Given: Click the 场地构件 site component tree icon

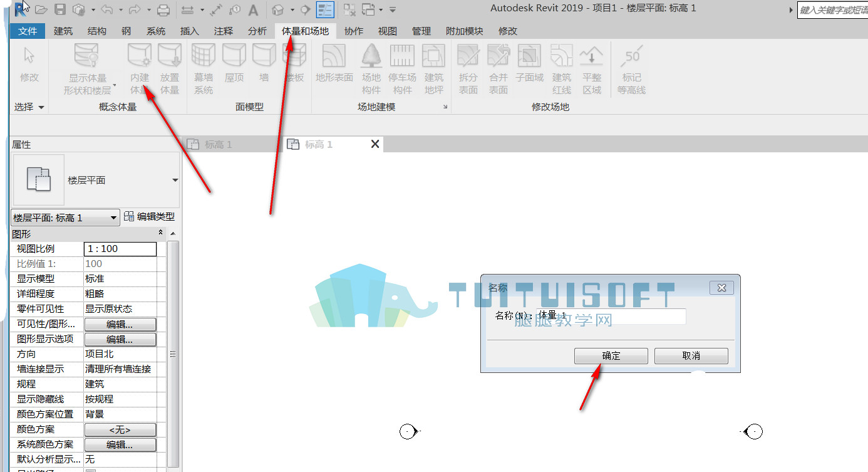Looking at the screenshot, I should click(x=371, y=70).
